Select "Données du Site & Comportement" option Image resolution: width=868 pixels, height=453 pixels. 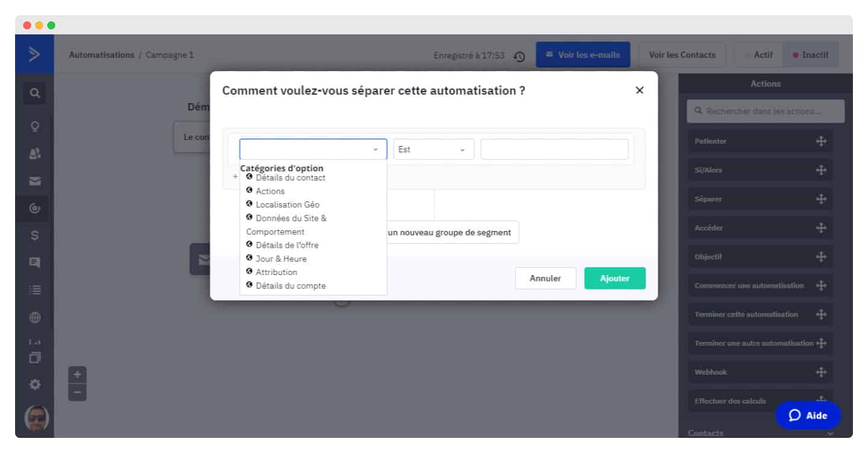tap(287, 225)
